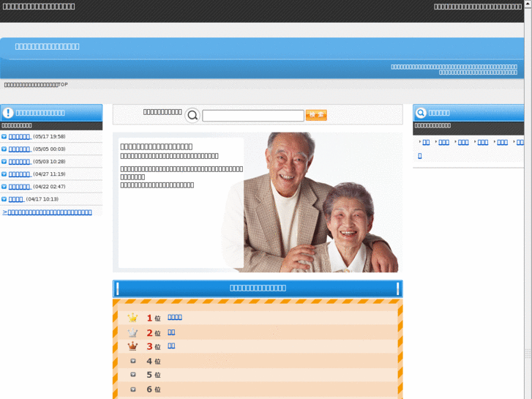This screenshot has height=399, width=532.
Task: Click the arrow icon beside the 04/22 02:47 entry
Action: tap(4, 187)
